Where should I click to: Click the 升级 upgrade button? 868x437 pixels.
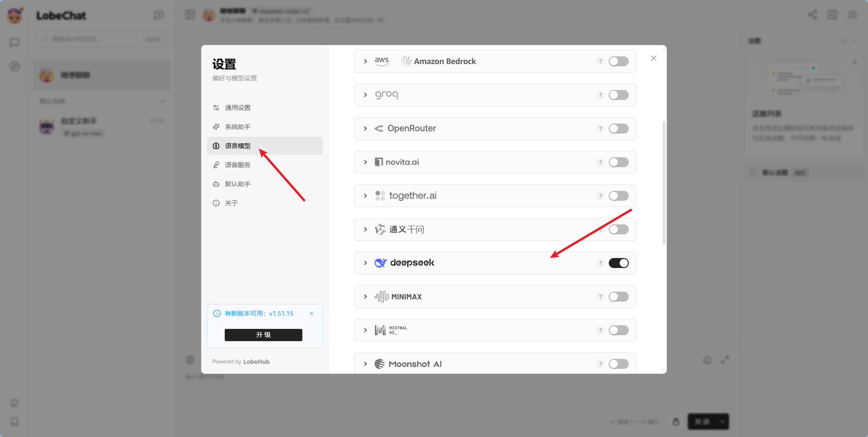click(x=263, y=335)
